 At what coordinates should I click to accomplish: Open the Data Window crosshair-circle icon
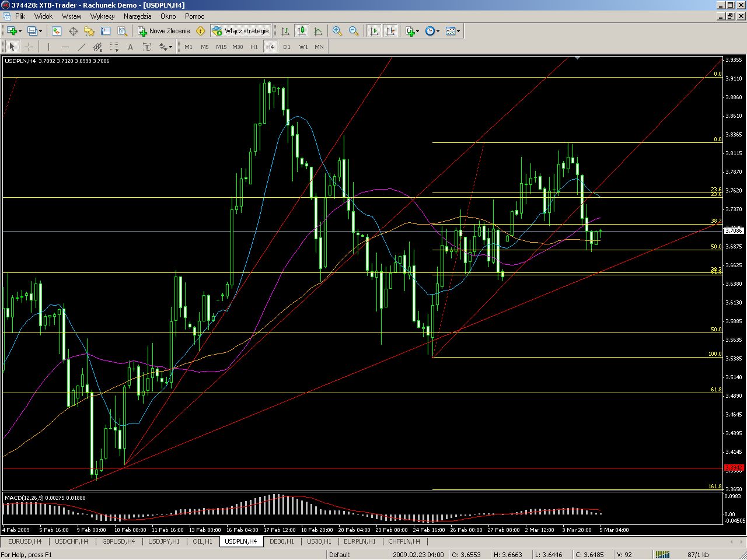click(74, 31)
